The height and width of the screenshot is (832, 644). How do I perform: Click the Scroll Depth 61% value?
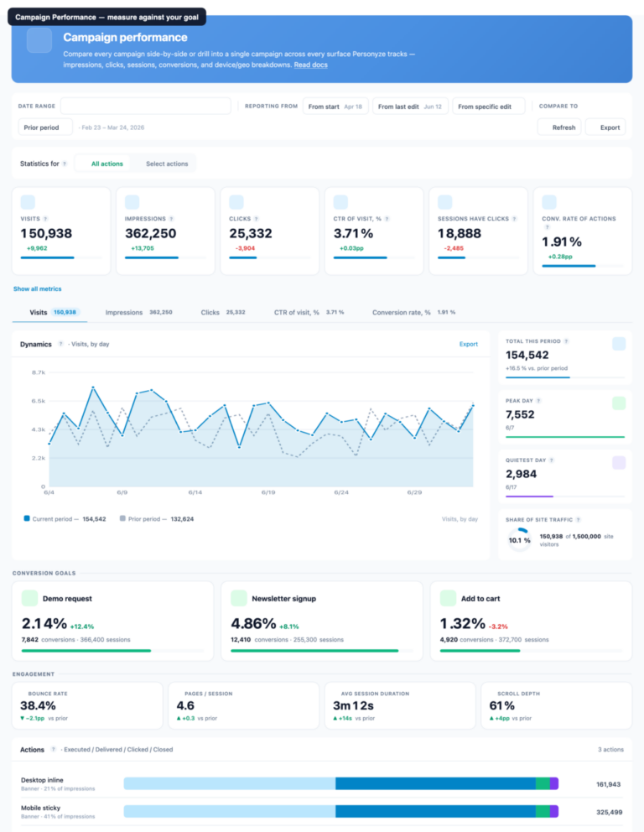coord(501,705)
